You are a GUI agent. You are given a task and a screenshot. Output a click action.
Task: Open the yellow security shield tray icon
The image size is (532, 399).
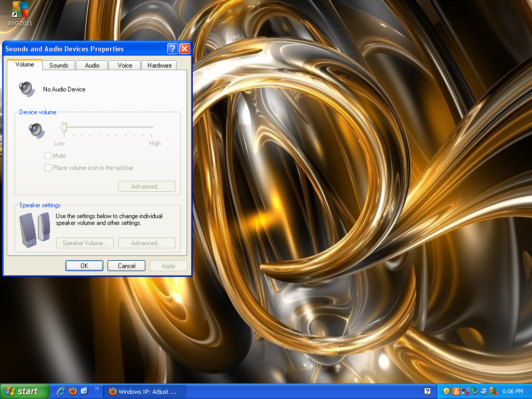point(446,392)
